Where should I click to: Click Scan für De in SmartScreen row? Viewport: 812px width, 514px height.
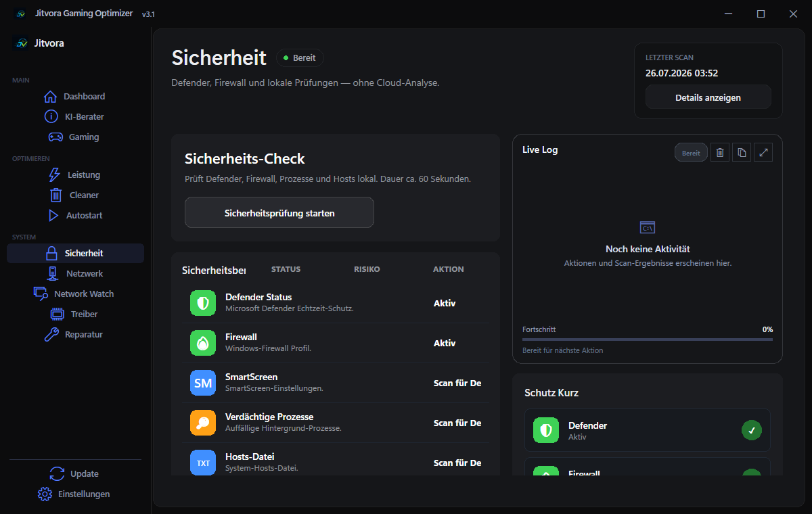point(457,383)
